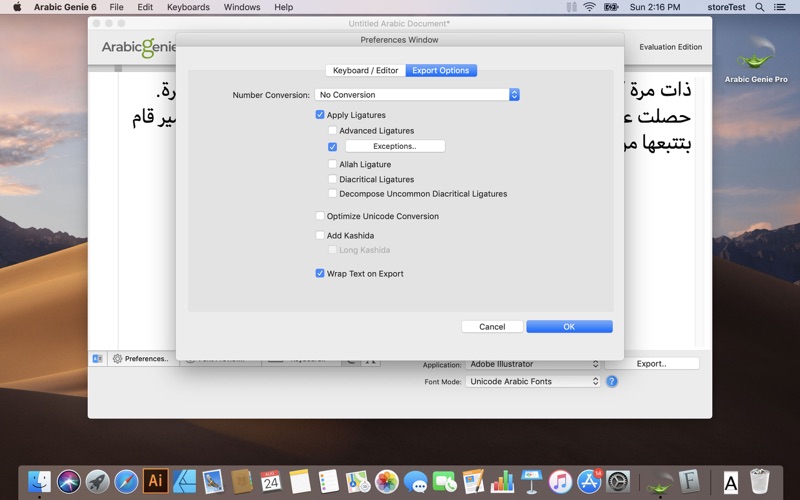The height and width of the screenshot is (500, 800).
Task: Open Adobe Illustrator from the dock
Action: tap(155, 481)
